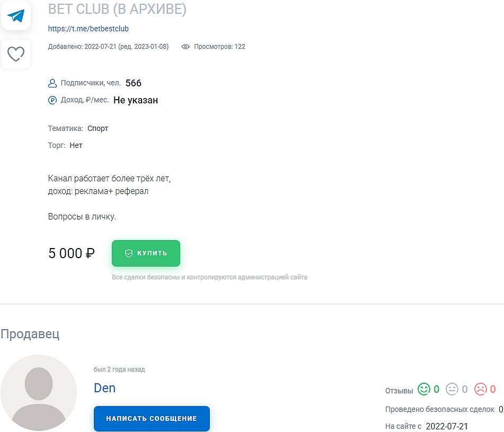
Task: Click the views eye icon
Action: (x=185, y=47)
